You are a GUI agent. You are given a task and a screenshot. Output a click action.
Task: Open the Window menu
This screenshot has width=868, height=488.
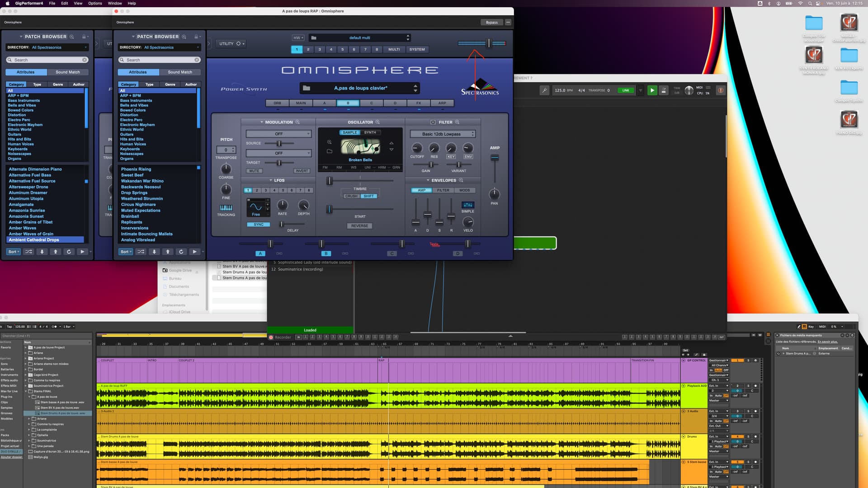[x=115, y=3]
